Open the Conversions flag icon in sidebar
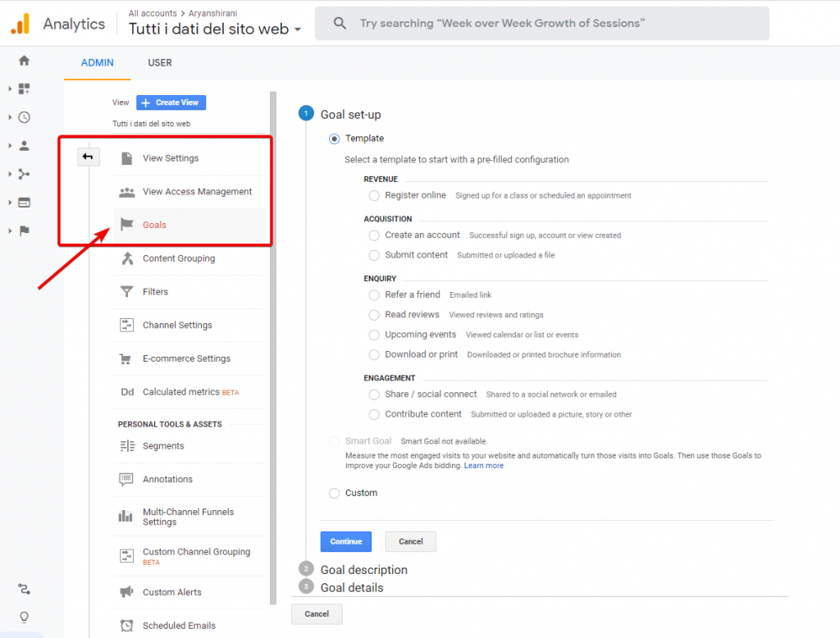The width and height of the screenshot is (840, 638). 24,230
